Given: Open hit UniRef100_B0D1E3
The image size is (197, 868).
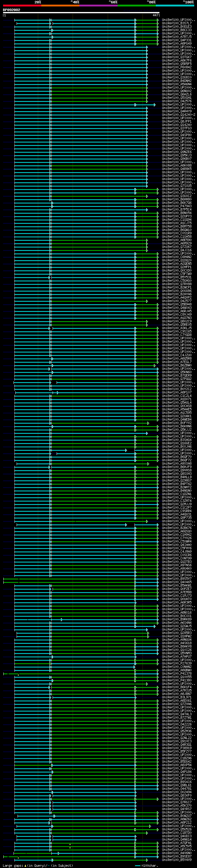Looking at the screenshot, I should [x=177, y=26].
